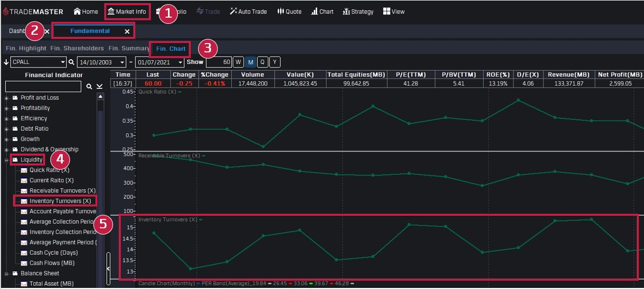Select the monthly M period button

[x=250, y=62]
